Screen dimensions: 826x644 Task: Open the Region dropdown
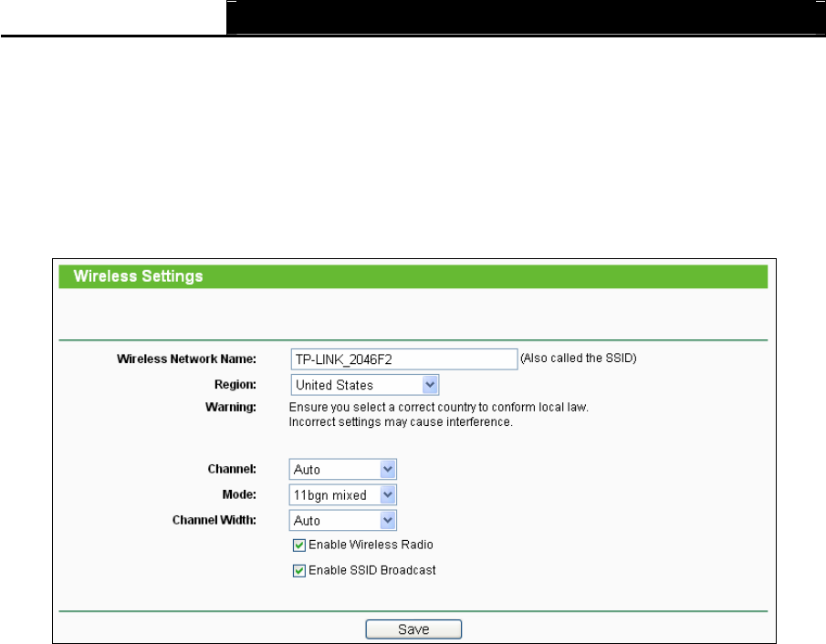pos(364,385)
